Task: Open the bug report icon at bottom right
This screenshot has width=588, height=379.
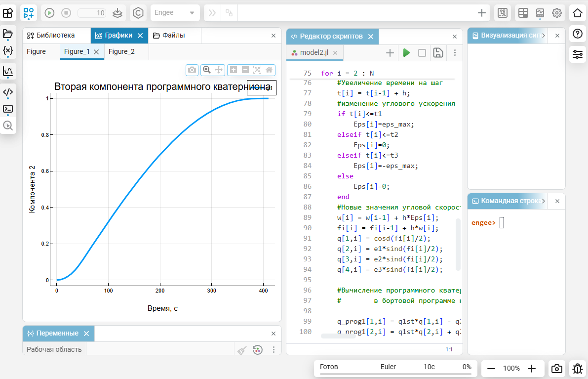Action: pos(578,369)
